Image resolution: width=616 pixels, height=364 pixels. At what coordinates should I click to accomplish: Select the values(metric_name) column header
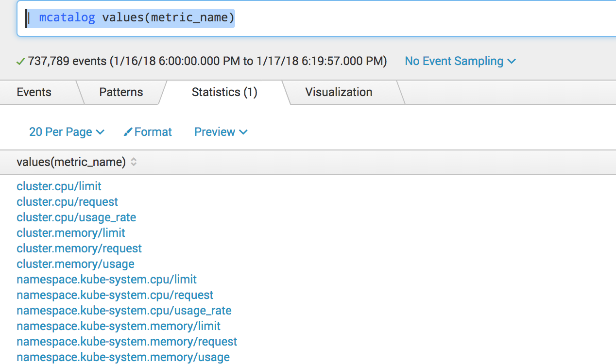(71, 162)
